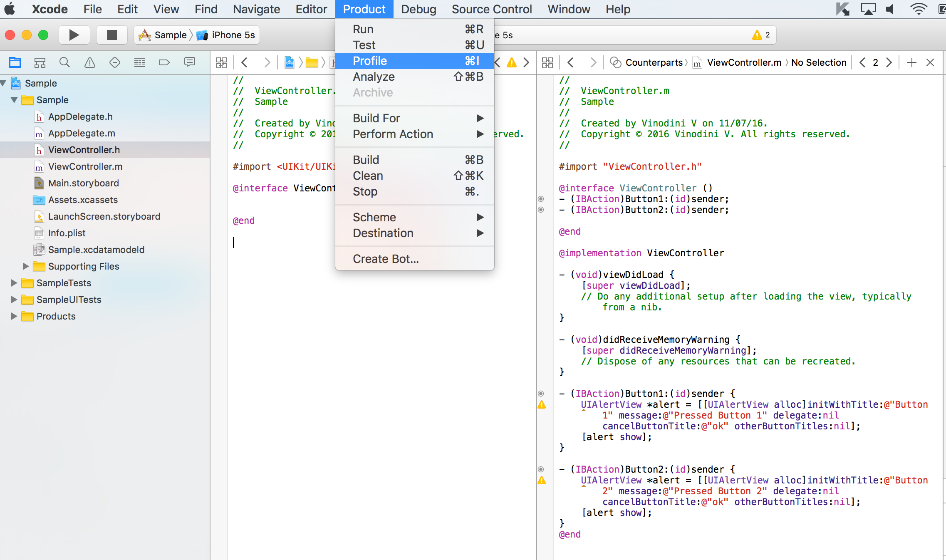Image resolution: width=946 pixels, height=560 pixels.
Task: Select the Test navigator diamond icon
Action: point(114,62)
